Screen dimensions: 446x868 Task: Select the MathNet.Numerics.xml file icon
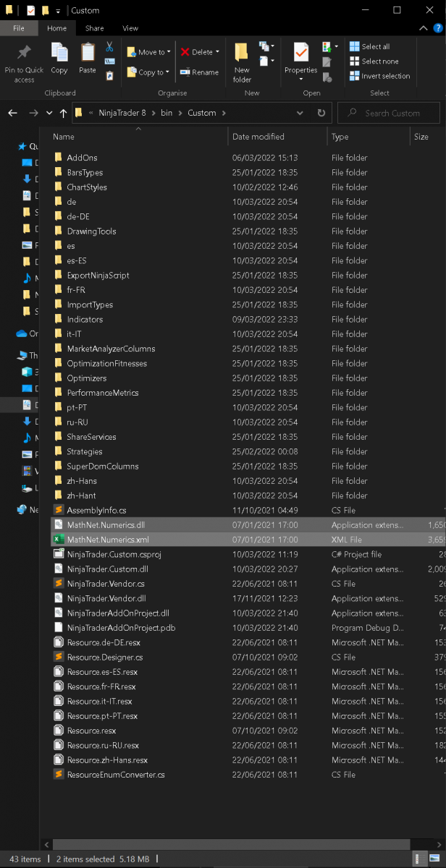tap(59, 540)
